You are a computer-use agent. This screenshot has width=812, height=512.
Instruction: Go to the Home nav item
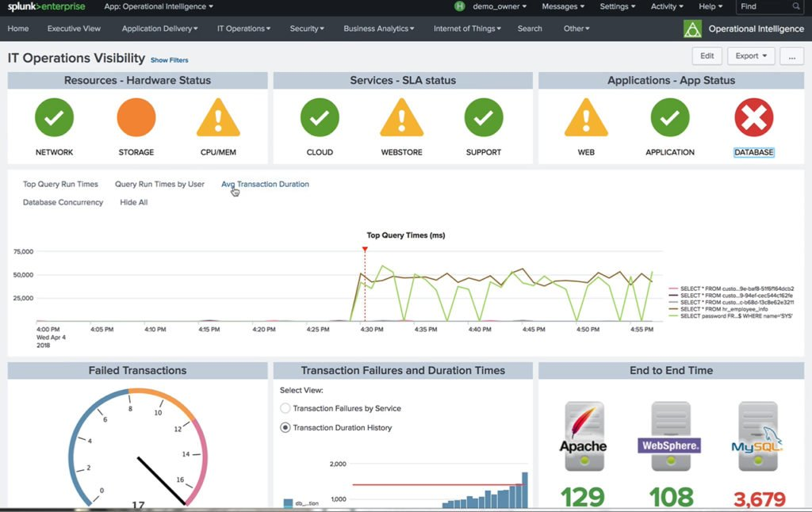pyautogui.click(x=18, y=29)
